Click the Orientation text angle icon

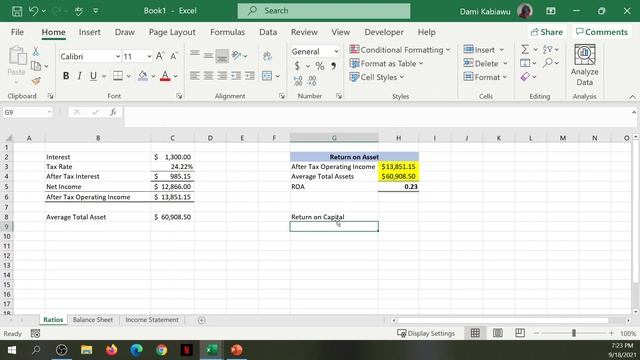pos(236,56)
